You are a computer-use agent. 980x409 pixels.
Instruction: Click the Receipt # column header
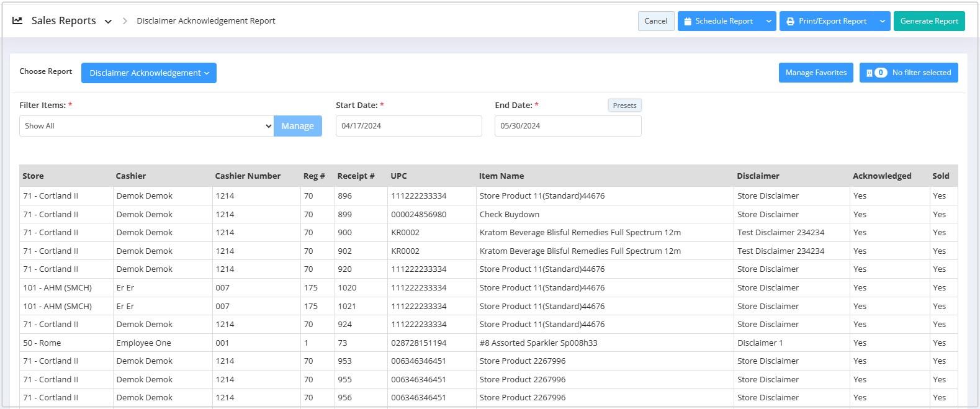pos(356,176)
